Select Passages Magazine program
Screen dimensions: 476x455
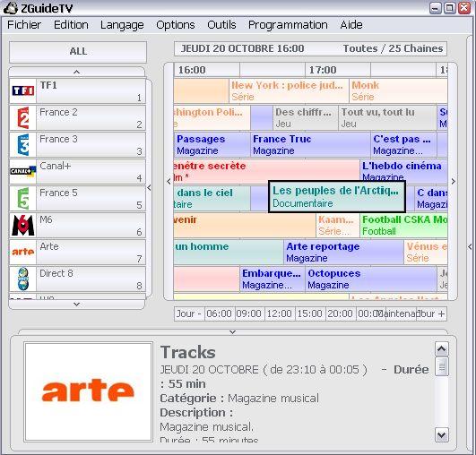212,145
